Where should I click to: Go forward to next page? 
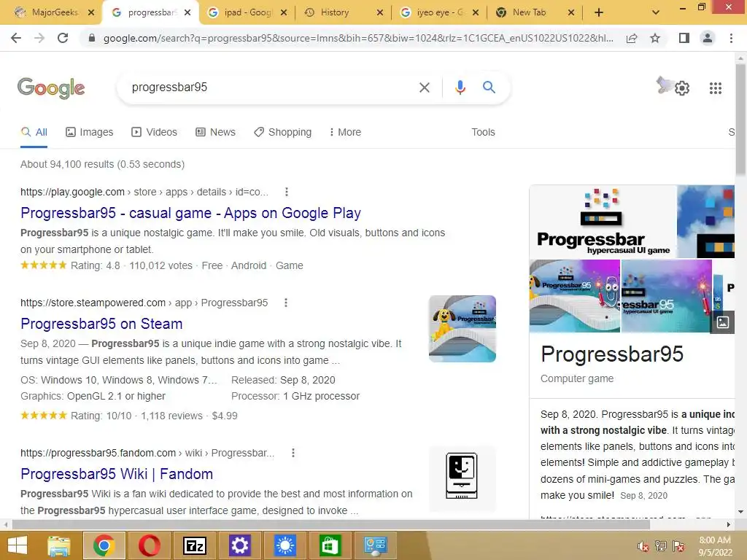[39, 38]
